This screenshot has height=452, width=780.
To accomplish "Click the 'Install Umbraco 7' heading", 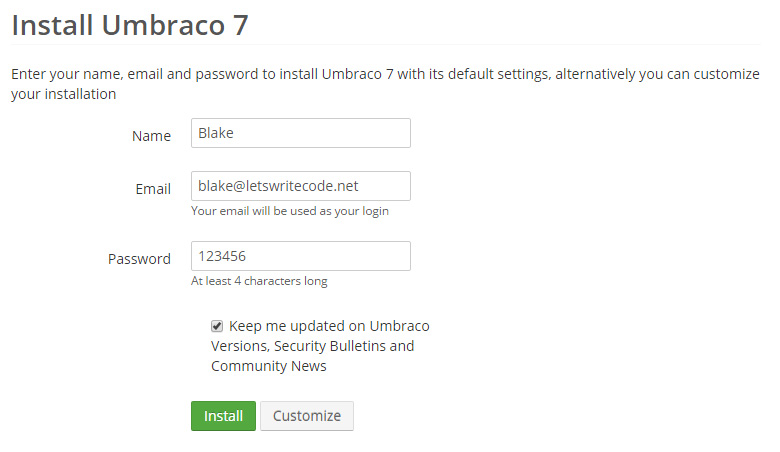I will [129, 25].
